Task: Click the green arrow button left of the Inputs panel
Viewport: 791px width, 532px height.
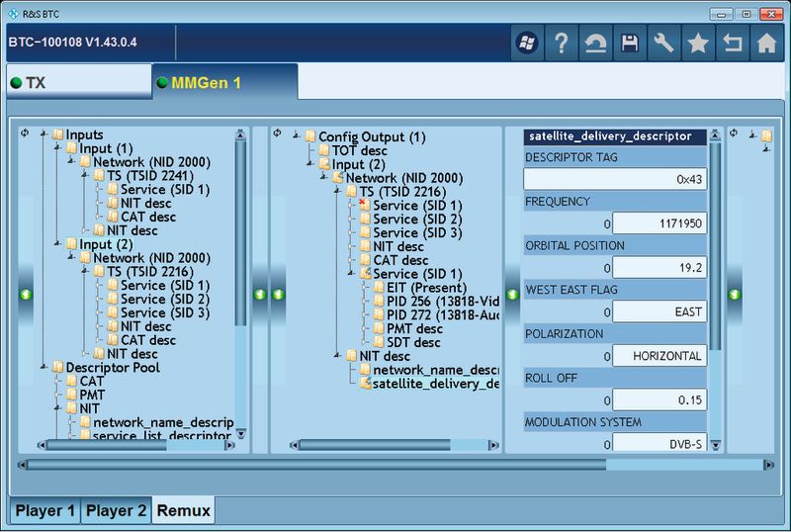Action: (26, 295)
